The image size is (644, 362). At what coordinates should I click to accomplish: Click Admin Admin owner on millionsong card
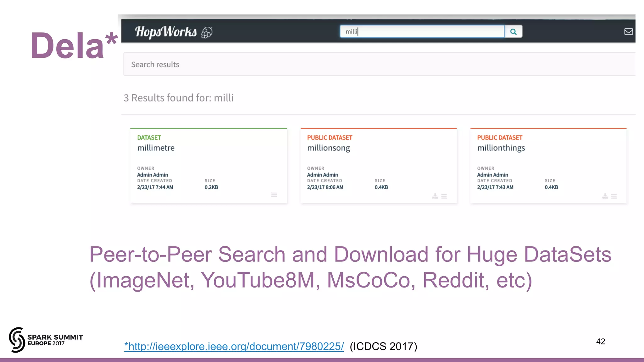323,175
